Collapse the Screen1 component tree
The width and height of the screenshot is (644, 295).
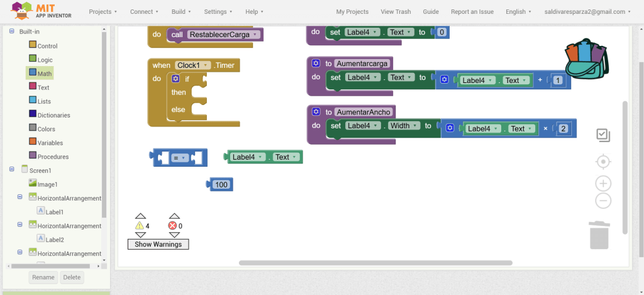tap(11, 170)
